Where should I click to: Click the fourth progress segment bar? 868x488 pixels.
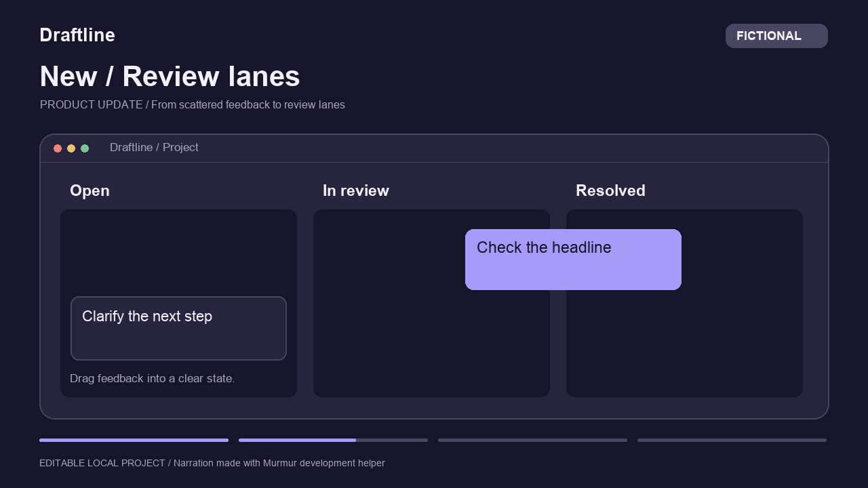pos(732,440)
